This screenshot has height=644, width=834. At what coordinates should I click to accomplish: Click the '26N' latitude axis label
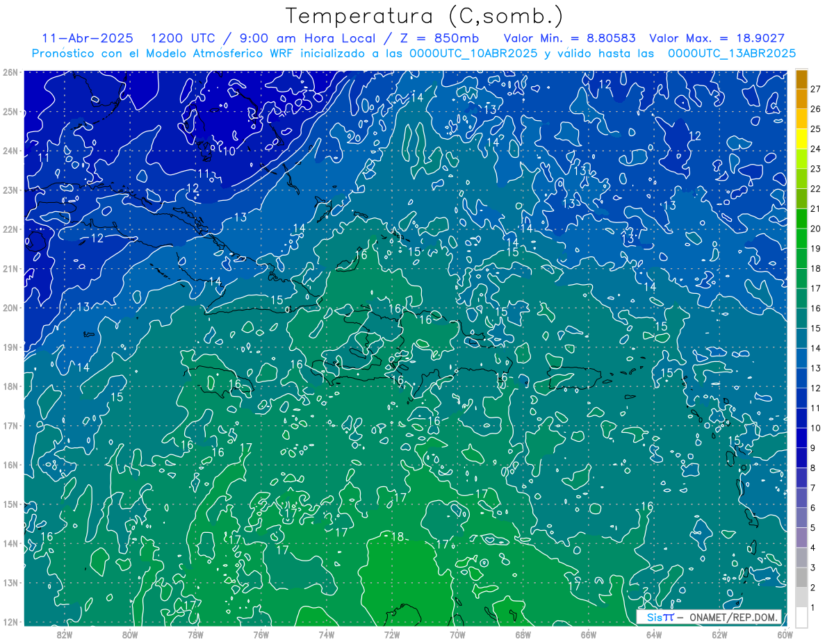pos(10,72)
